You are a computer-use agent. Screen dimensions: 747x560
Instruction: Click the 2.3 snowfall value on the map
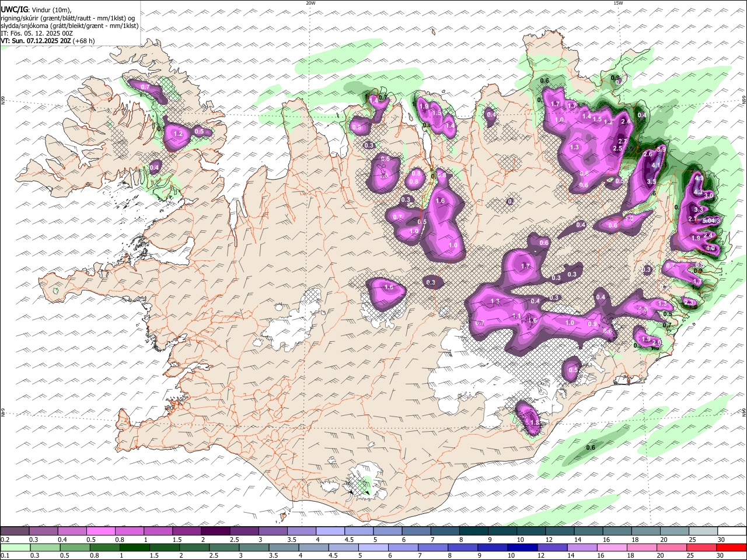click(690, 302)
